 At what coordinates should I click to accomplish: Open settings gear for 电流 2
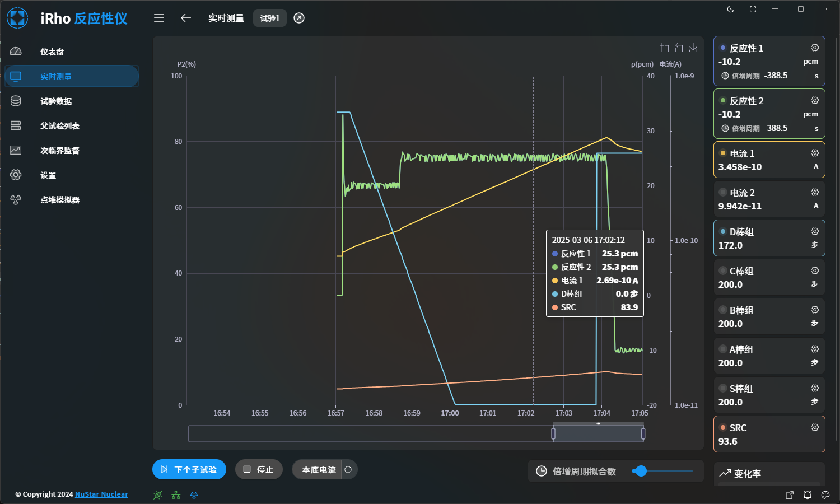coord(815,193)
